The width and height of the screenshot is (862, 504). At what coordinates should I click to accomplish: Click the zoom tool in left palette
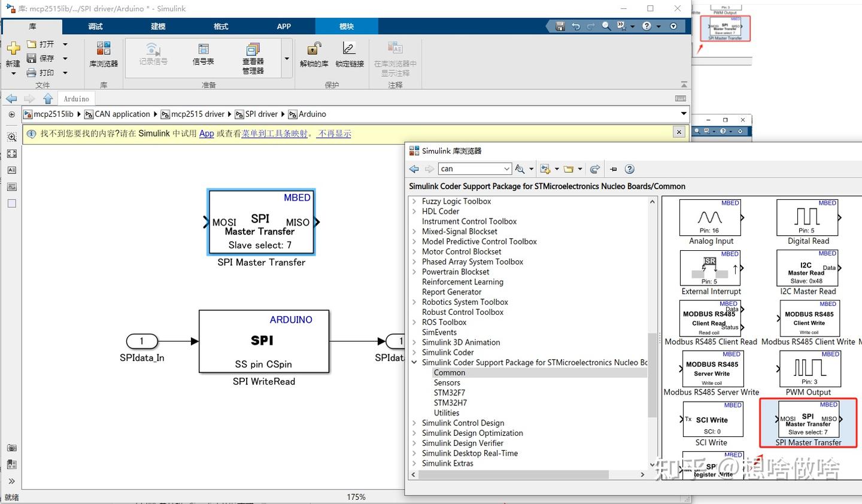point(11,137)
